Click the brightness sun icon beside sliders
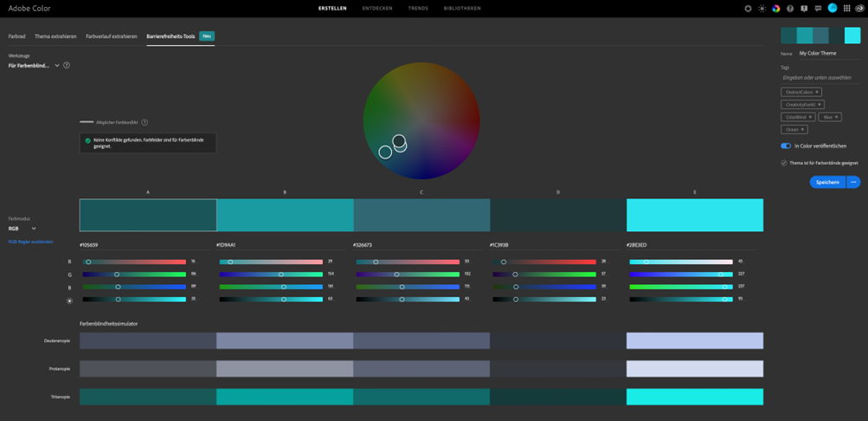 tap(69, 301)
